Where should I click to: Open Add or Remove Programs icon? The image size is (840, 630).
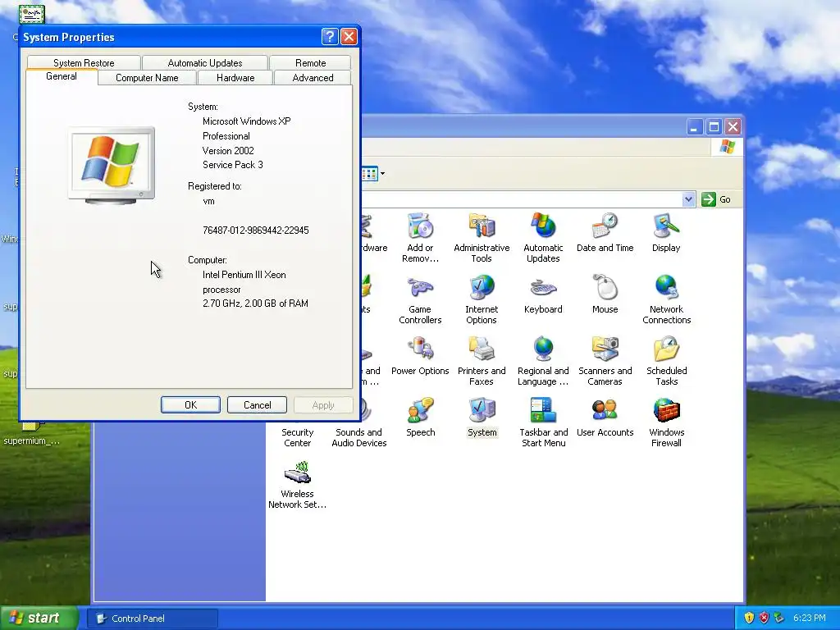(420, 237)
